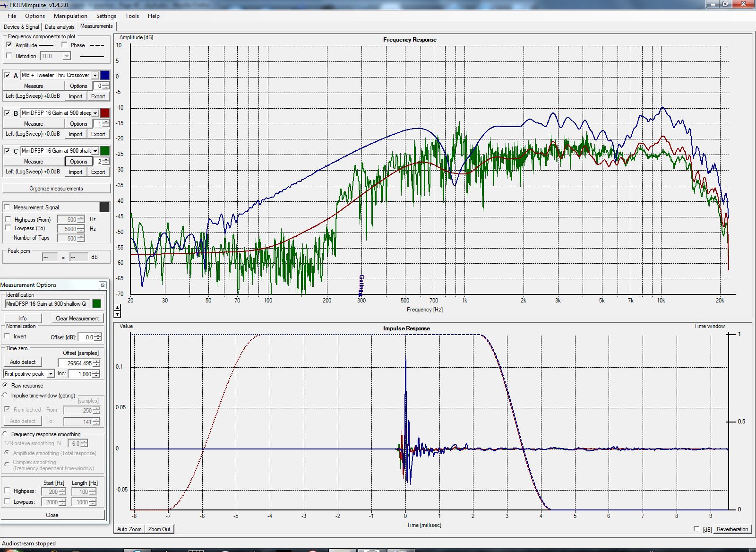Click Close button in Measurement Options

[52, 515]
